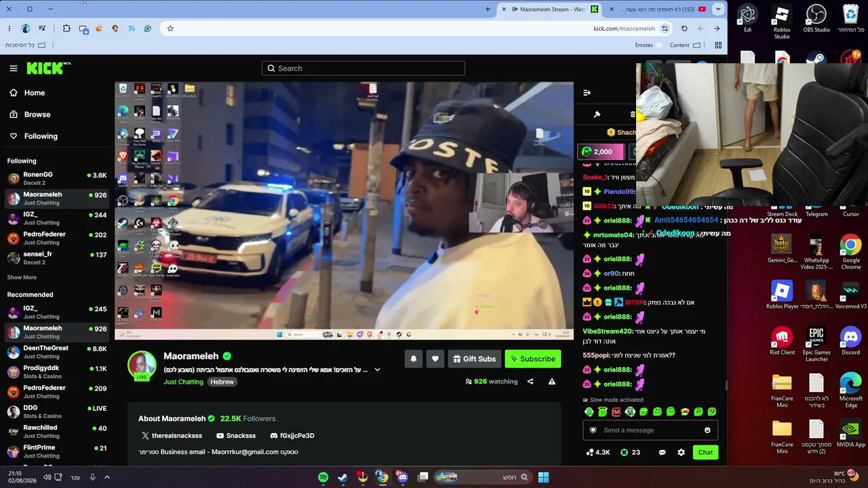The width and height of the screenshot is (868, 488).
Task: Click the pinned message pin icon
Action: (597, 115)
